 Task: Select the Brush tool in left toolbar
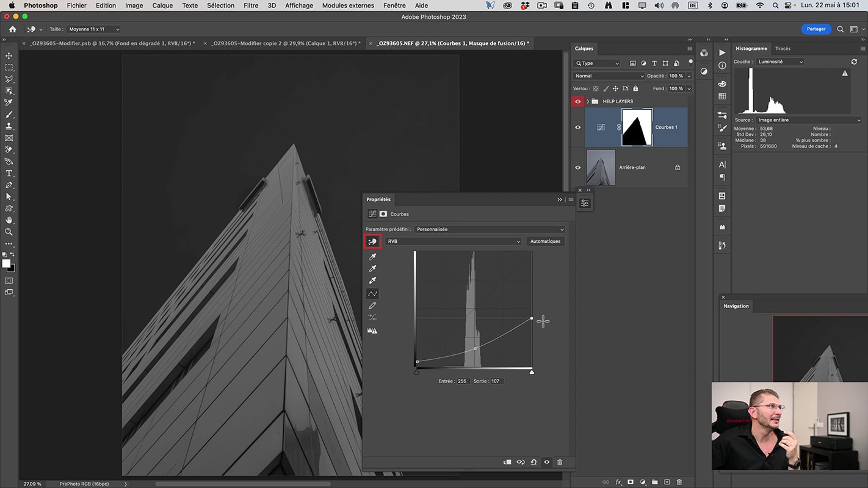pos(9,115)
